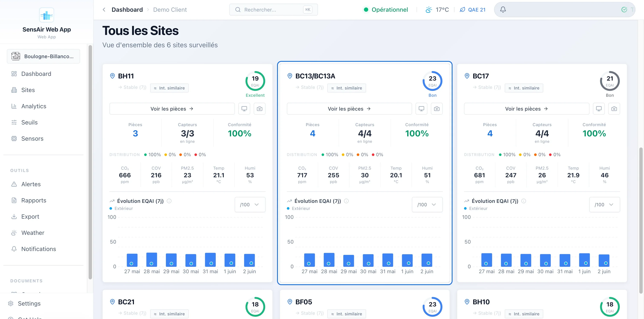Open Sensors in the sidebar
Screen dimensions: 644x319
pyautogui.click(x=44, y=139)
